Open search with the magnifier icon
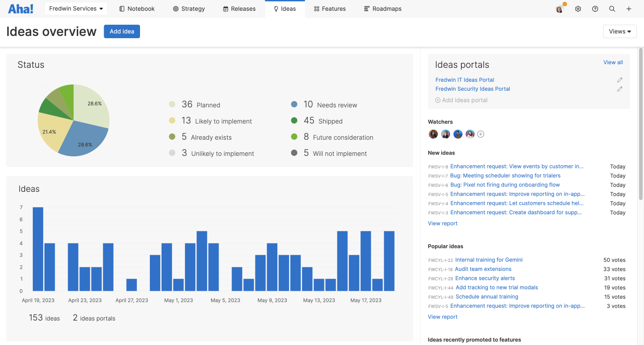644x345 pixels. [612, 9]
